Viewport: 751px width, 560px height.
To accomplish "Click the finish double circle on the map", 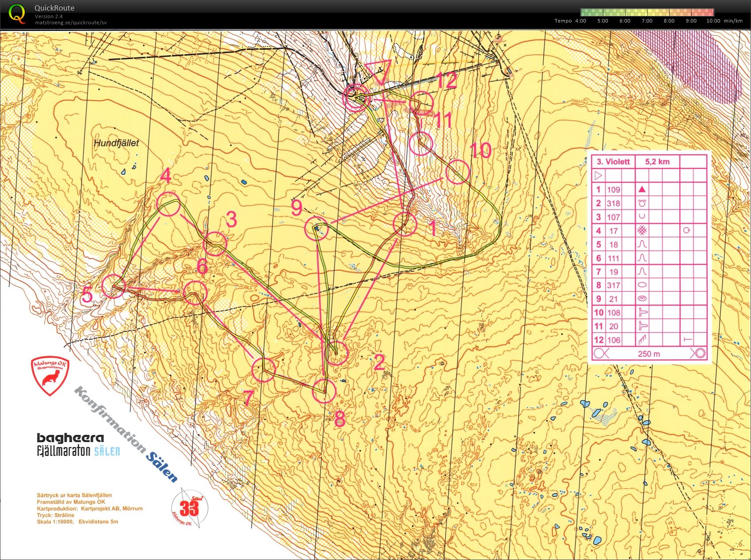I will pos(356,99).
